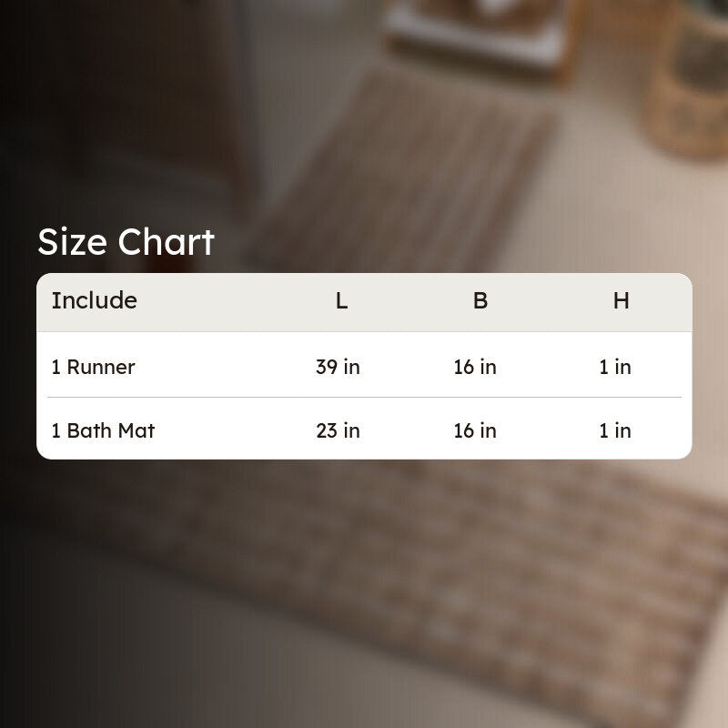Click the white size chart card
This screenshot has height=728, width=728.
click(x=365, y=367)
